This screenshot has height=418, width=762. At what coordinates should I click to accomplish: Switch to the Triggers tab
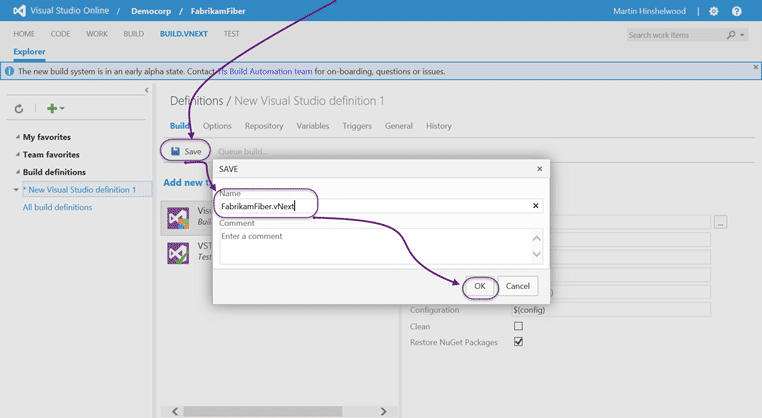(357, 126)
